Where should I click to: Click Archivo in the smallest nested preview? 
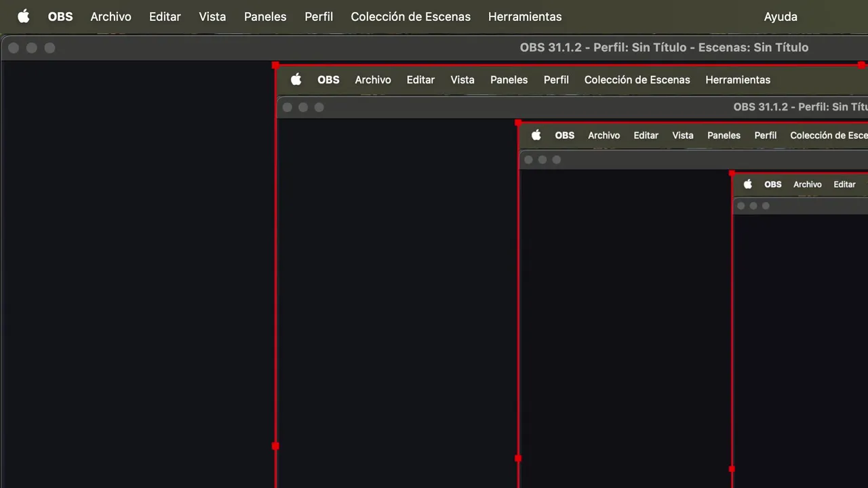(807, 184)
